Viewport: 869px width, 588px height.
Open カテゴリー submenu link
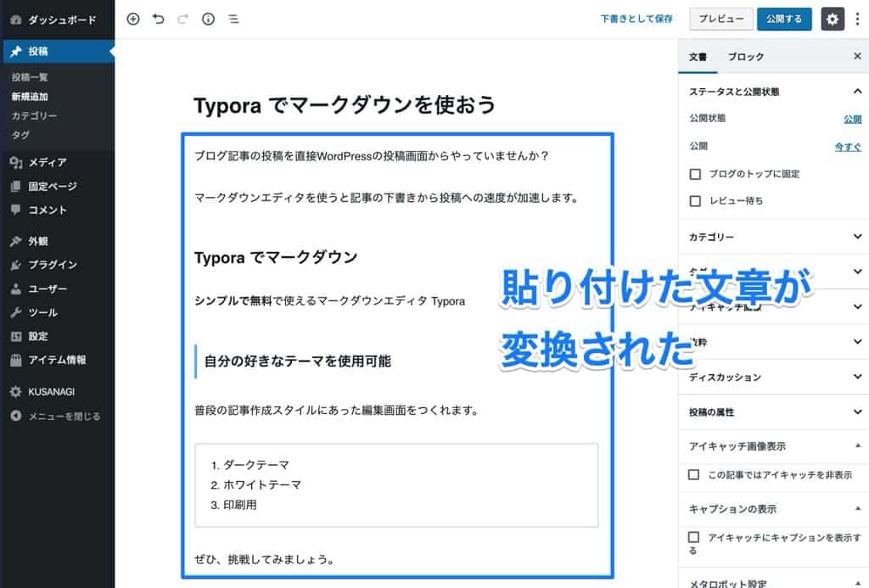(x=34, y=116)
